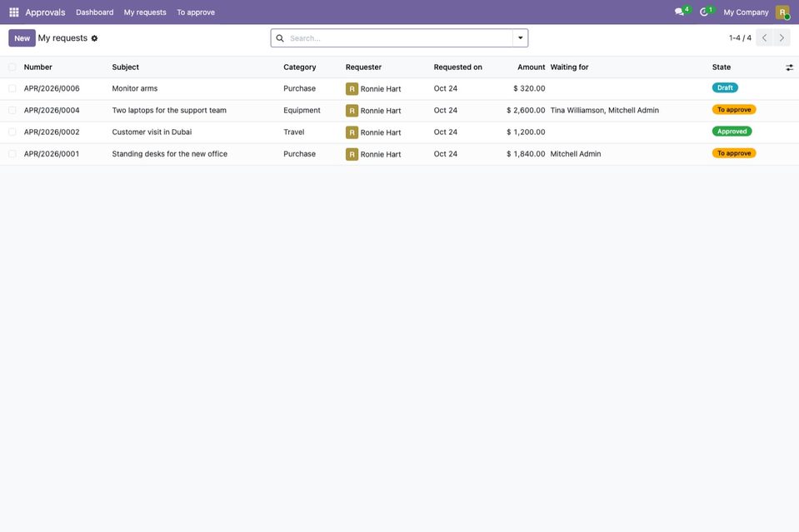Click the Draft status badge

(x=725, y=88)
